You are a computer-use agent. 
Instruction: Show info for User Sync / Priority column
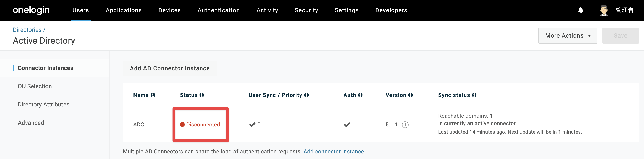(x=306, y=95)
